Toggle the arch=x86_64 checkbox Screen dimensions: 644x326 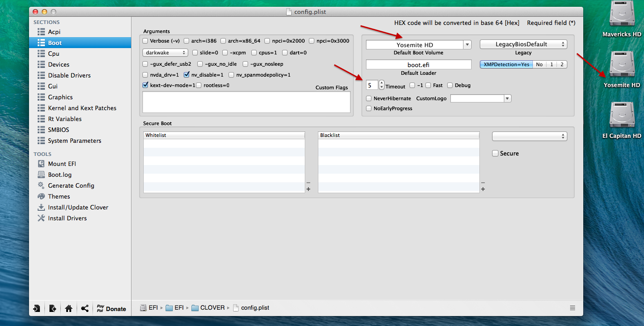[x=223, y=41]
